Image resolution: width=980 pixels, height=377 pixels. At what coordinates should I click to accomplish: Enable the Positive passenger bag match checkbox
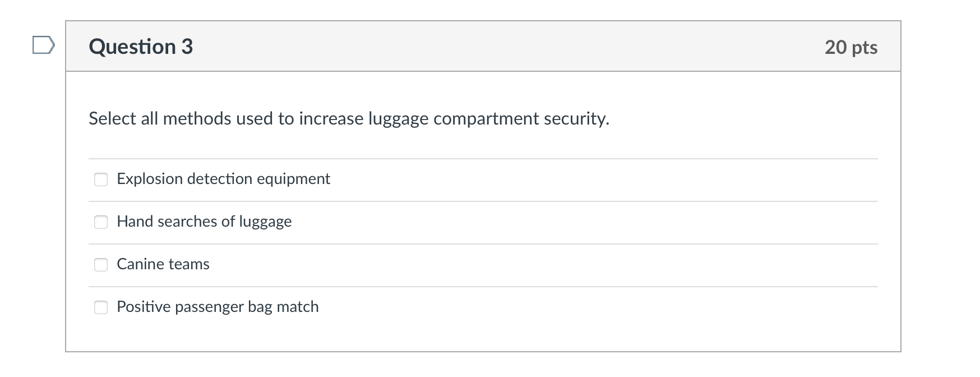pyautogui.click(x=100, y=307)
